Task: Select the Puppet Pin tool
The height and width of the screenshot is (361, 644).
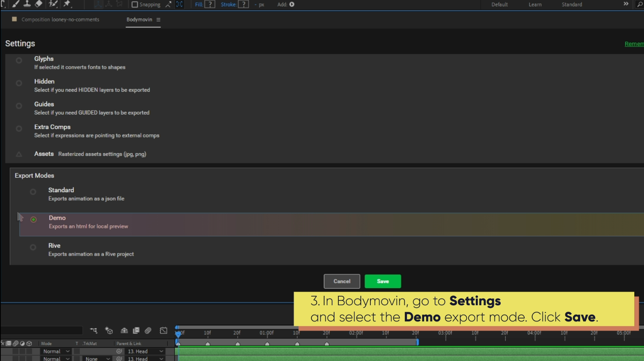Action: [67, 4]
